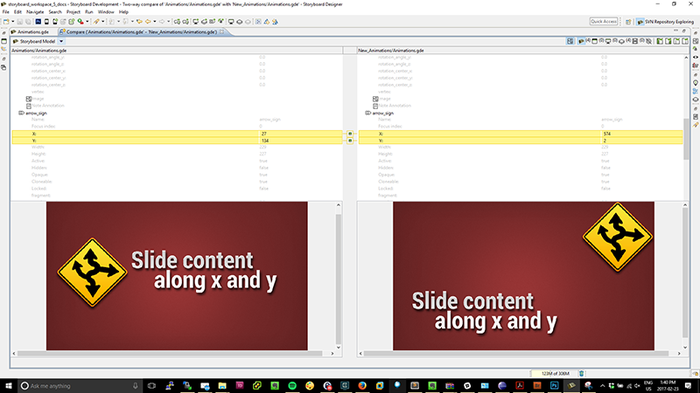Click the rightmost green copy-changes icon
The image size is (700, 393).
pos(685,41)
